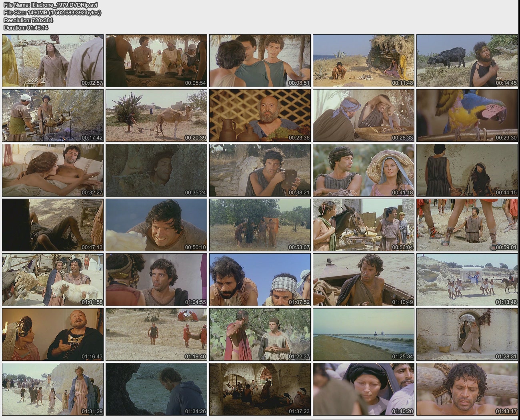Select the bearded man frame at 00:23:36

[260, 115]
